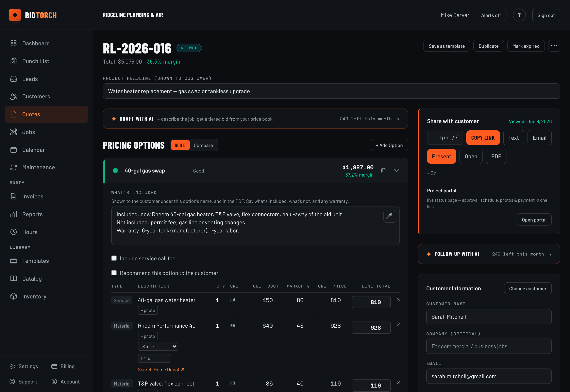570x392 pixels.
Task: Switch to the Compare view tab
Action: [x=203, y=145]
